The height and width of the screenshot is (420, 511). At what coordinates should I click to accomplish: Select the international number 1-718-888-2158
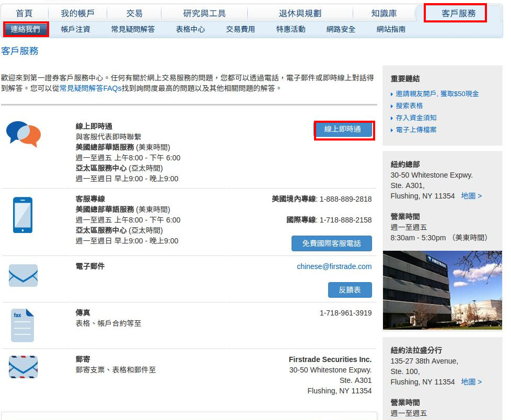pos(345,220)
